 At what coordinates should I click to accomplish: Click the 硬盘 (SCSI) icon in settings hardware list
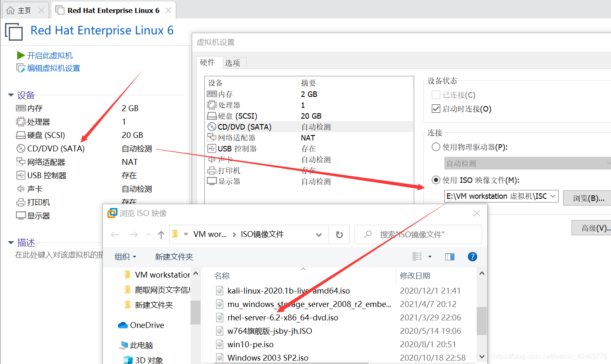pos(212,116)
